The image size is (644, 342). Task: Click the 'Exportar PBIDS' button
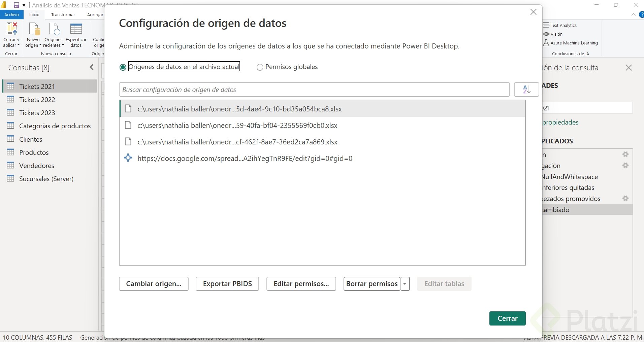point(227,284)
